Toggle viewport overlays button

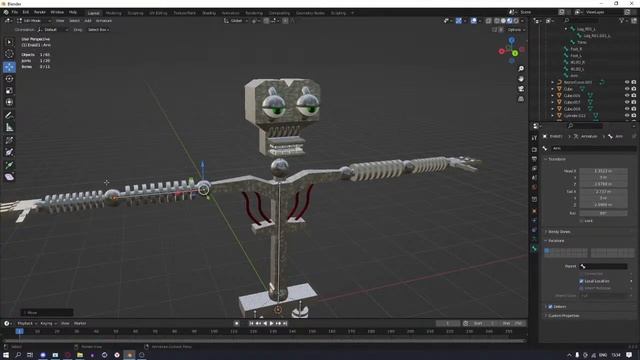point(473,20)
